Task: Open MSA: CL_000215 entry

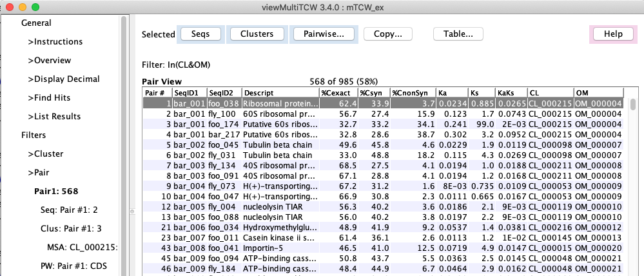Action: point(81,247)
